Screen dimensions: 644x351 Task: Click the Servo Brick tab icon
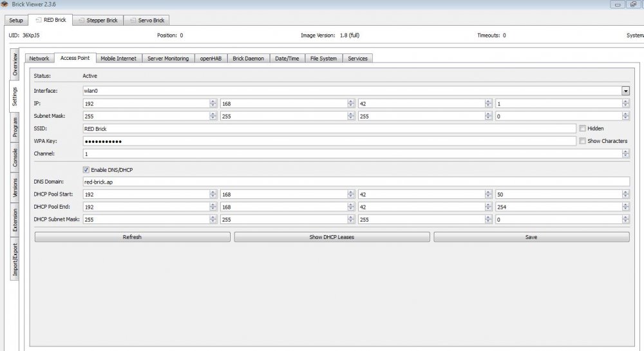point(133,21)
